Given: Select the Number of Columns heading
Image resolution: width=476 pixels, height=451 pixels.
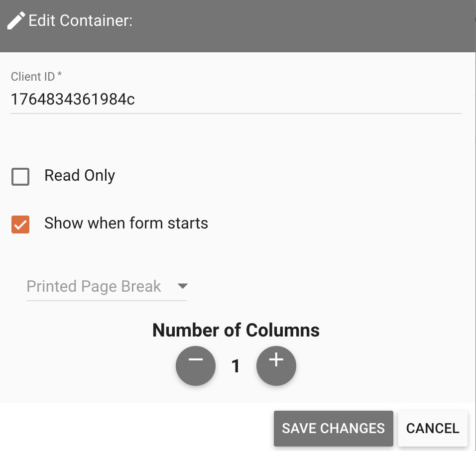Looking at the screenshot, I should coord(236,330).
